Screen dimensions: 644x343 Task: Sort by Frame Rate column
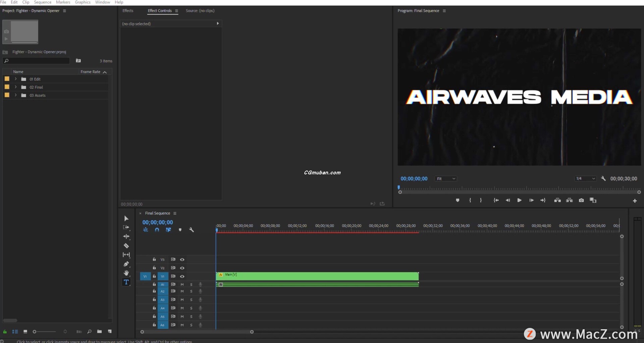click(91, 72)
